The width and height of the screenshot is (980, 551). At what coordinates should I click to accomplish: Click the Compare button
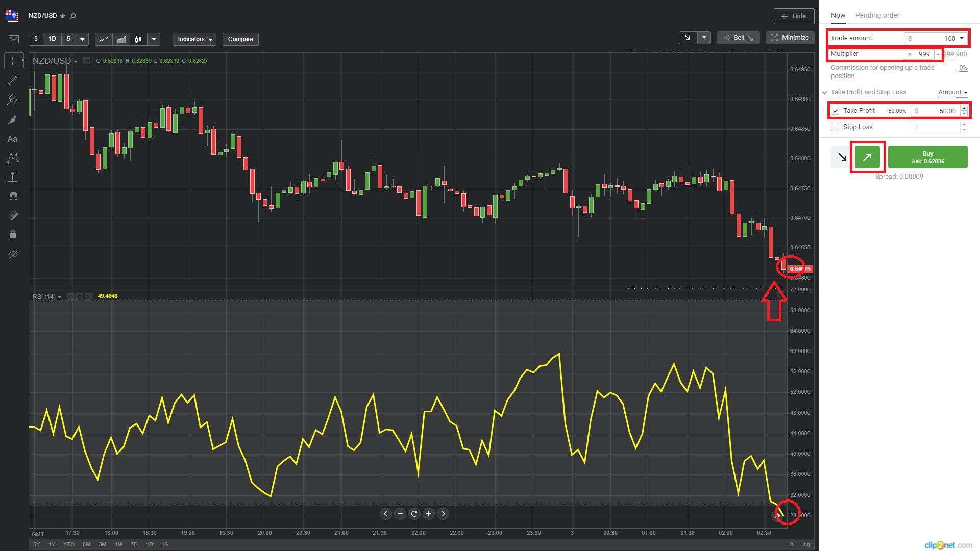[240, 39]
